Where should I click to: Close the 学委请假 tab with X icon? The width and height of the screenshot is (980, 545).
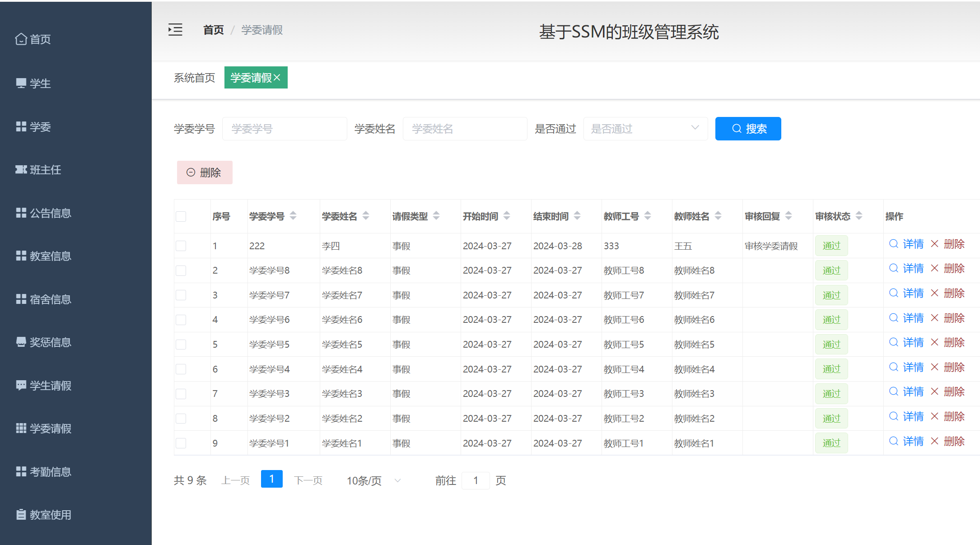(x=277, y=78)
